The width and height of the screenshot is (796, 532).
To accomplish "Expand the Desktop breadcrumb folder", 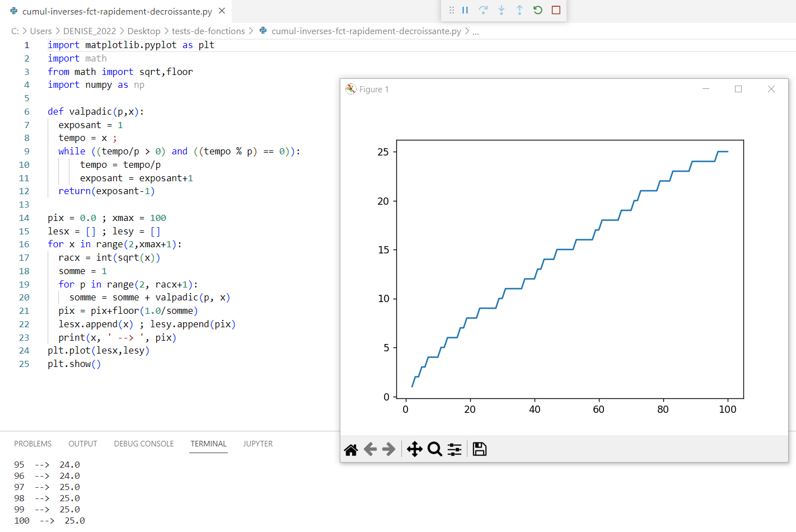I will coord(144,31).
